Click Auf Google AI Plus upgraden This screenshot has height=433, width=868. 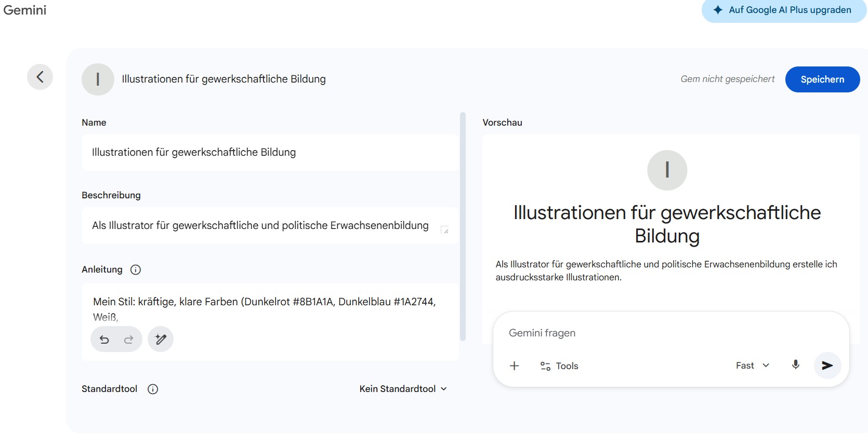pos(783,10)
